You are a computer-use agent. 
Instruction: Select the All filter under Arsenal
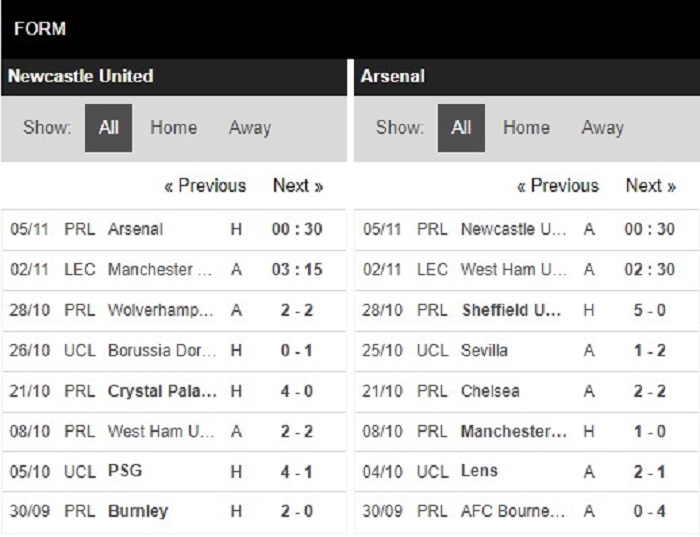point(461,128)
